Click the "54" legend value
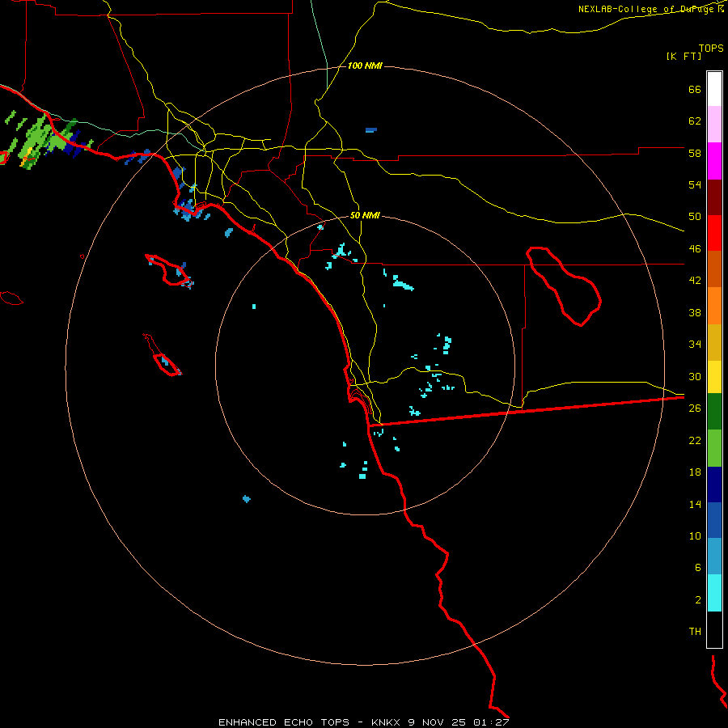The width and height of the screenshot is (728, 728). (695, 184)
